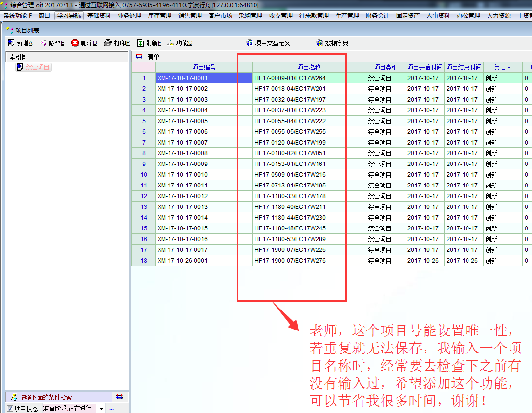Screen dimensions: 532x413
Task: Open the 库存管理 menu
Action: click(159, 16)
